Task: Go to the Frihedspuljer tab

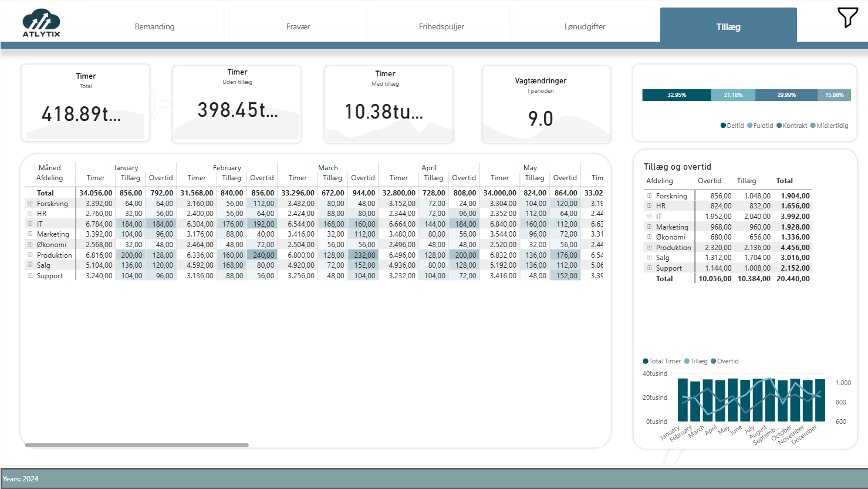Action: (x=441, y=26)
